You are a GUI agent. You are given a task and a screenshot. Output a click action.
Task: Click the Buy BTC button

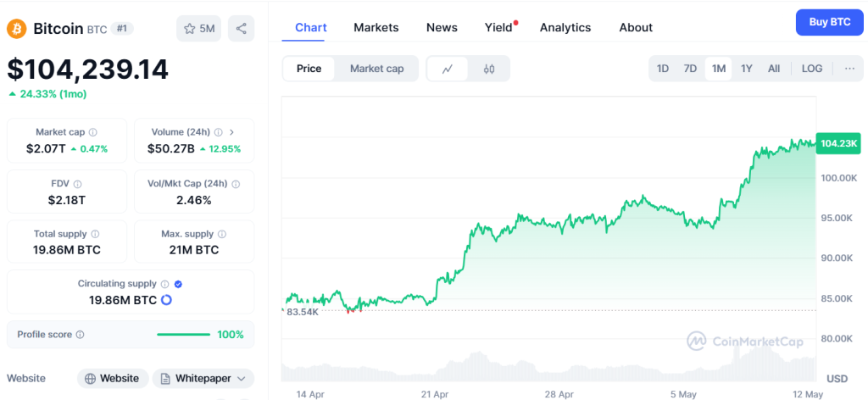click(x=829, y=22)
